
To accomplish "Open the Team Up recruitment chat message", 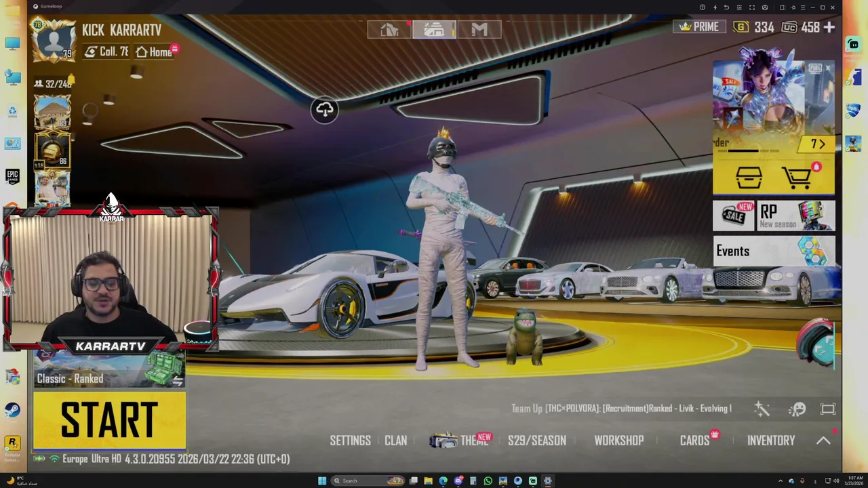I will coord(621,409).
